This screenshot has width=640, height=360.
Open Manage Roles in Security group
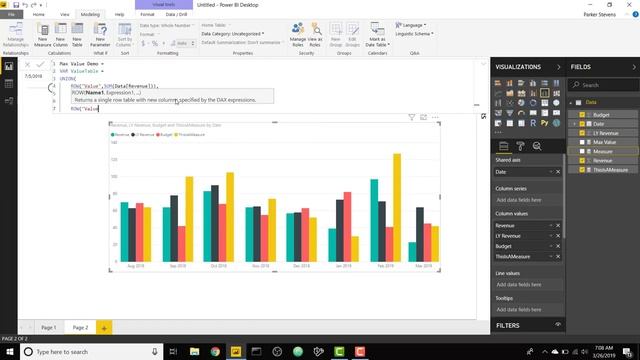click(298, 35)
